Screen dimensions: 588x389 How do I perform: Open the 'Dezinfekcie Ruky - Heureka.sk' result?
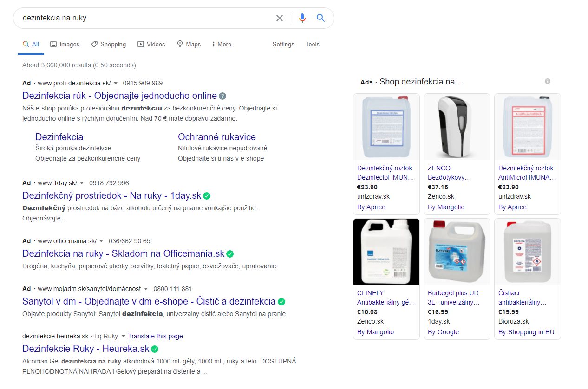(x=86, y=349)
